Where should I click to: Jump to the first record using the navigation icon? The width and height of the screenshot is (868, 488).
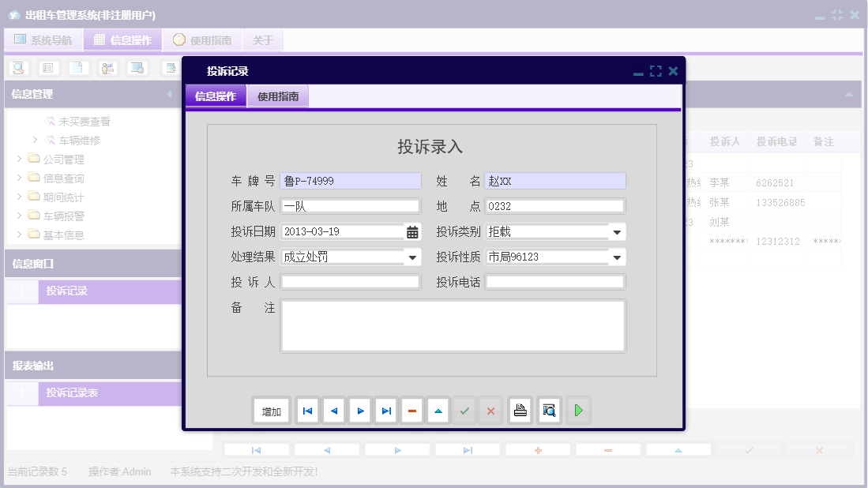(x=307, y=410)
